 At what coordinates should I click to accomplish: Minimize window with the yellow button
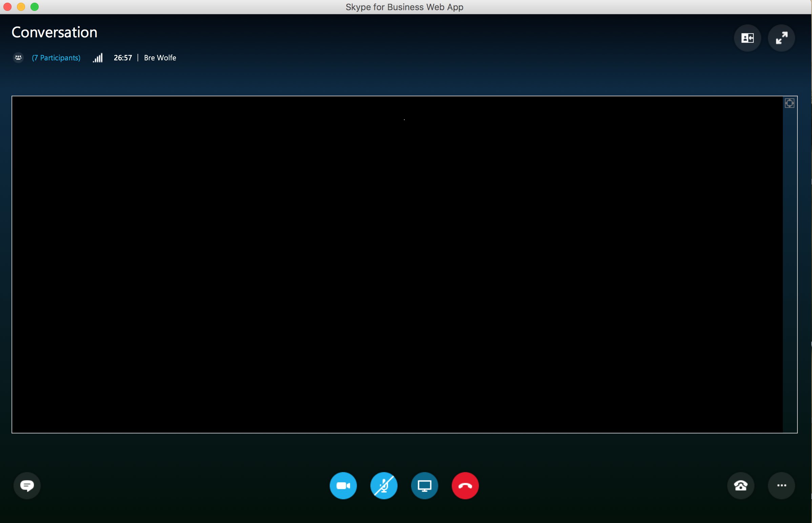coord(21,7)
